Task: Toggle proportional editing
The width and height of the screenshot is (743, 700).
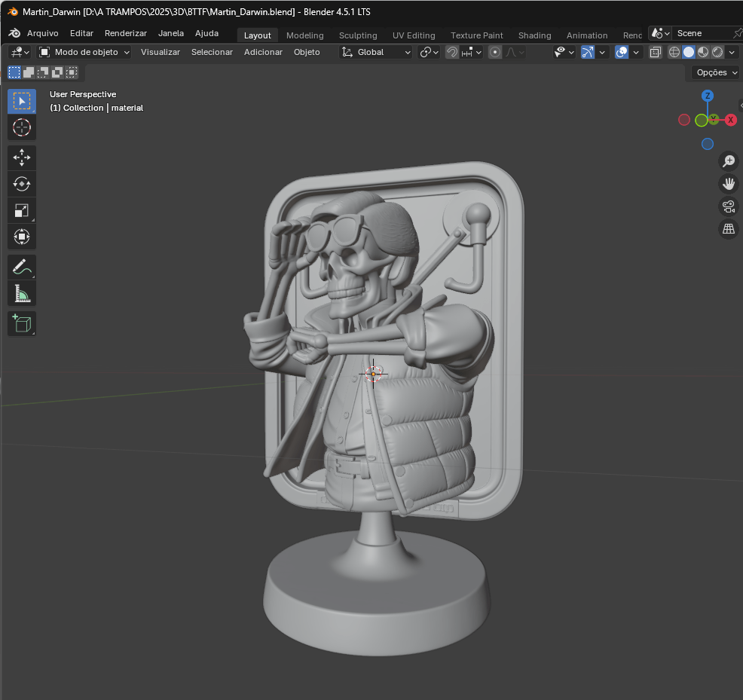Action: (x=495, y=52)
